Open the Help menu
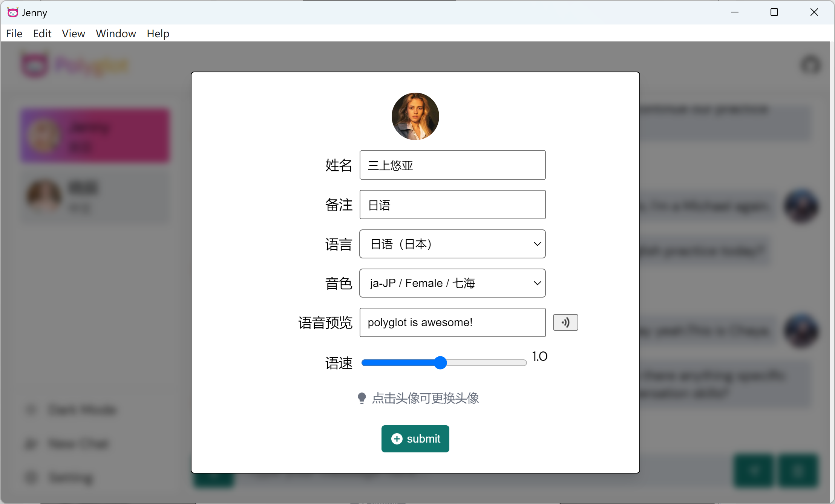835x504 pixels. point(158,34)
